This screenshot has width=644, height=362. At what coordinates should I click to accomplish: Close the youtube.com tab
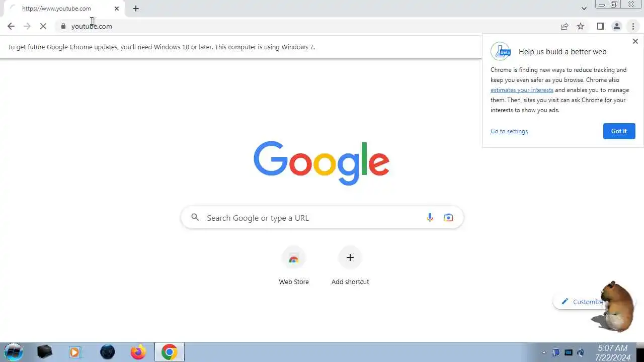tap(117, 9)
